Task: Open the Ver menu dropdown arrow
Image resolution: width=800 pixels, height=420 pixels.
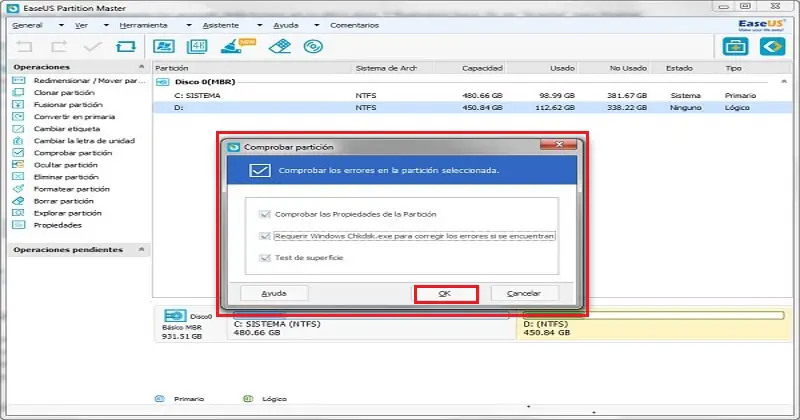Action: pos(106,25)
